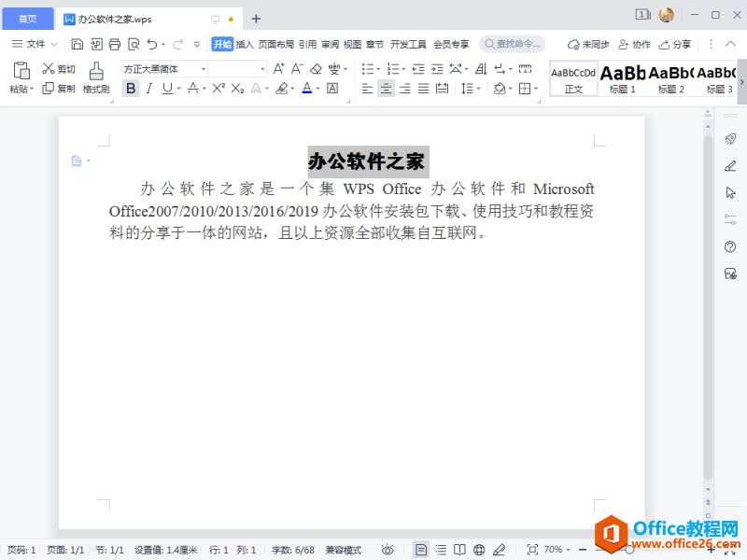Image resolution: width=747 pixels, height=560 pixels.
Task: Click the Save icon in quick toolbar
Action: click(77, 44)
